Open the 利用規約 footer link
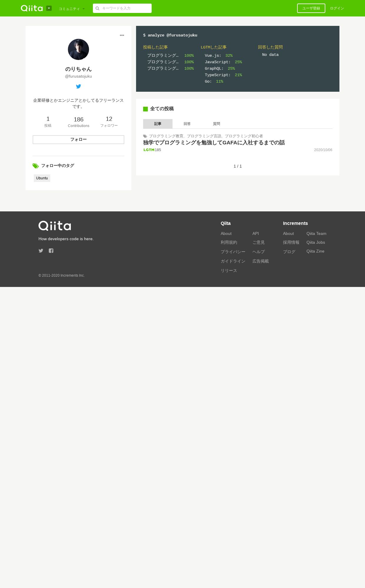Image resolution: width=365 pixels, height=588 pixels. click(229, 242)
